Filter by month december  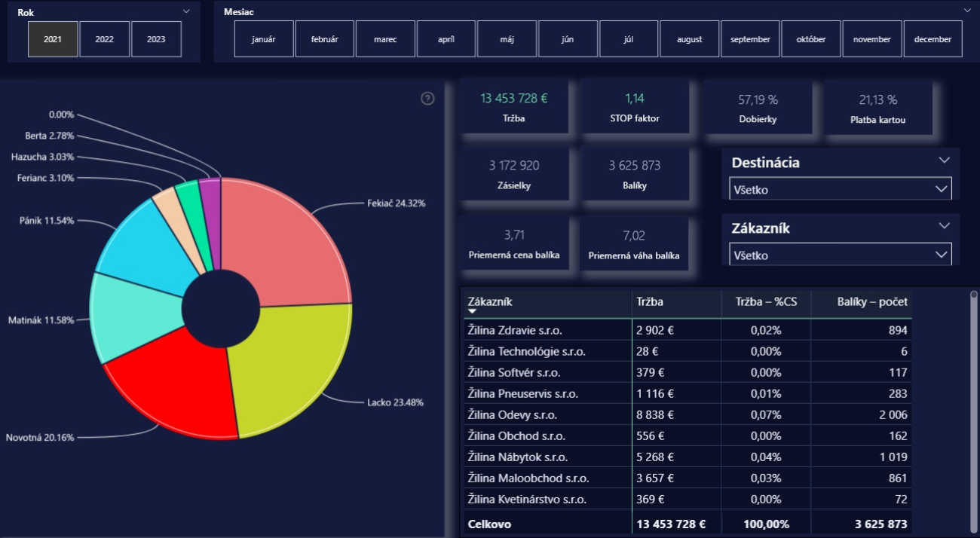click(933, 39)
